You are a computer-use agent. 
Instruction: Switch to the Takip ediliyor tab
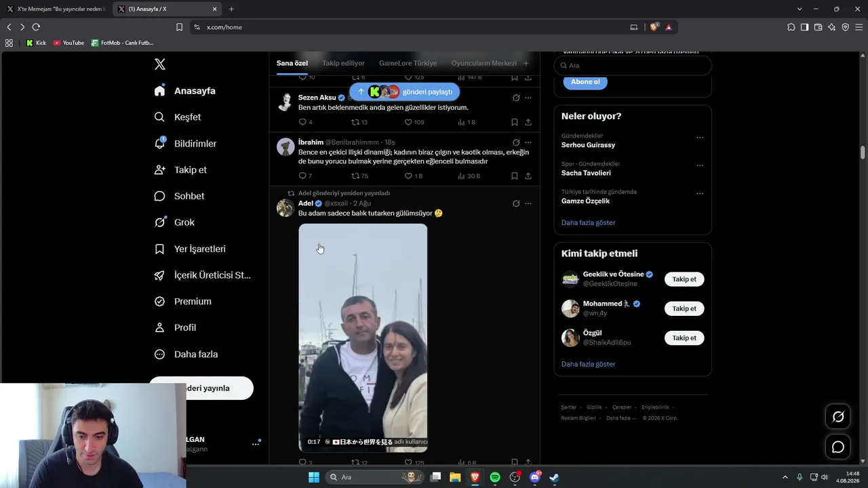(x=343, y=63)
